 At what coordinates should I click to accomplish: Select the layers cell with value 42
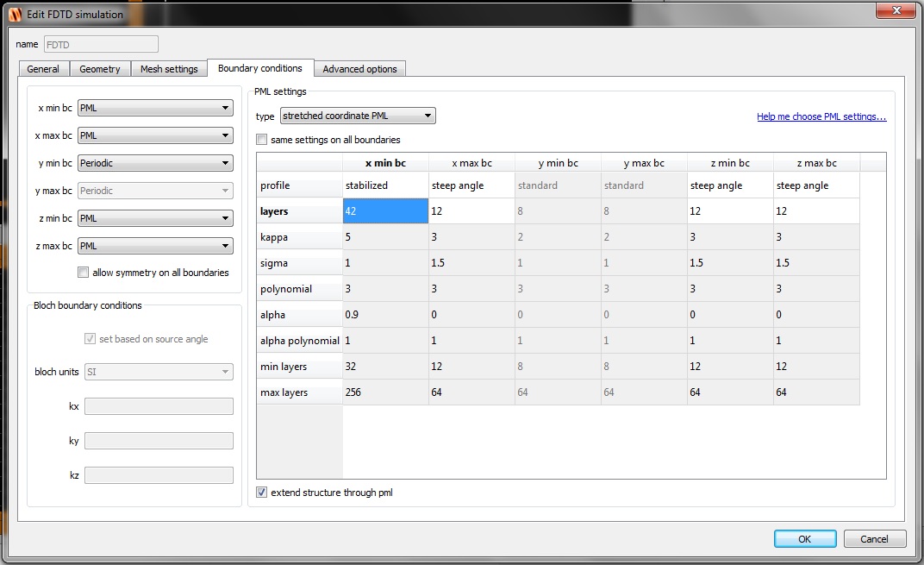tap(385, 210)
